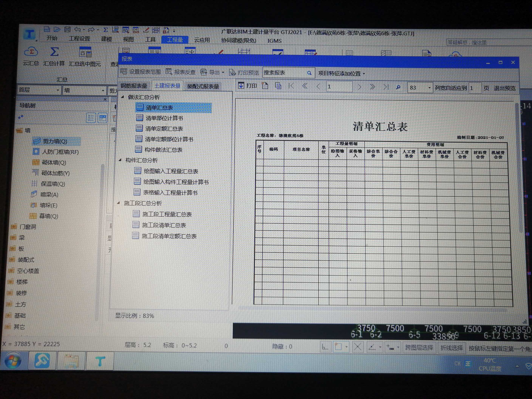Click the page number input field
Viewport: 532px width, 399px height.
339,87
